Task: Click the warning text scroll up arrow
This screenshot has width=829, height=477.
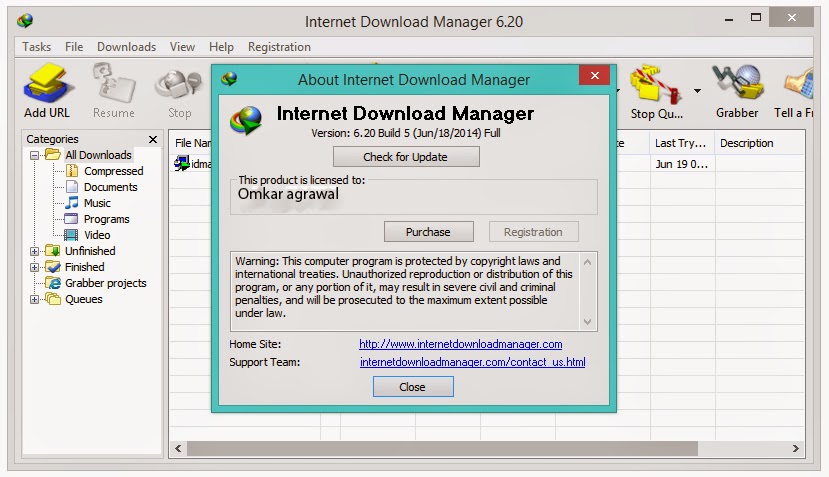Action: click(x=587, y=261)
